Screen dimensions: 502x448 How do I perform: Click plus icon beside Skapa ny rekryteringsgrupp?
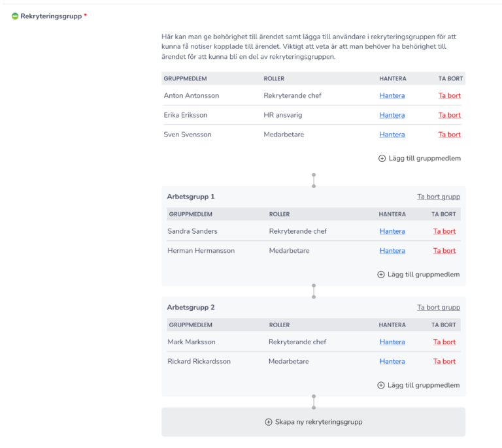pos(269,422)
